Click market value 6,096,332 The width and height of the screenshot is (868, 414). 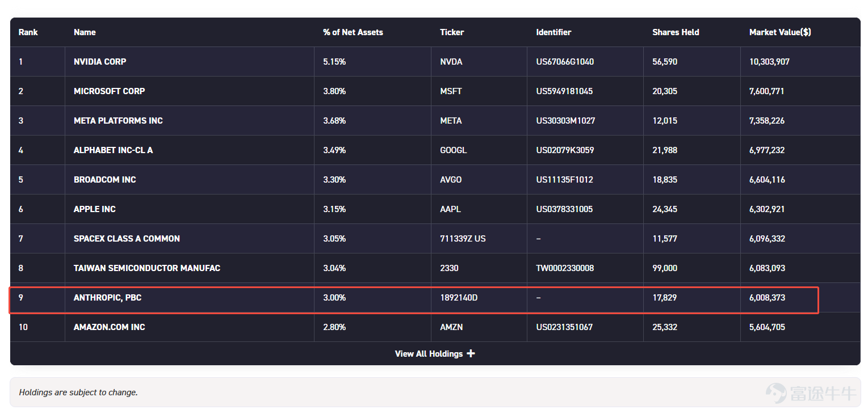[767, 238]
